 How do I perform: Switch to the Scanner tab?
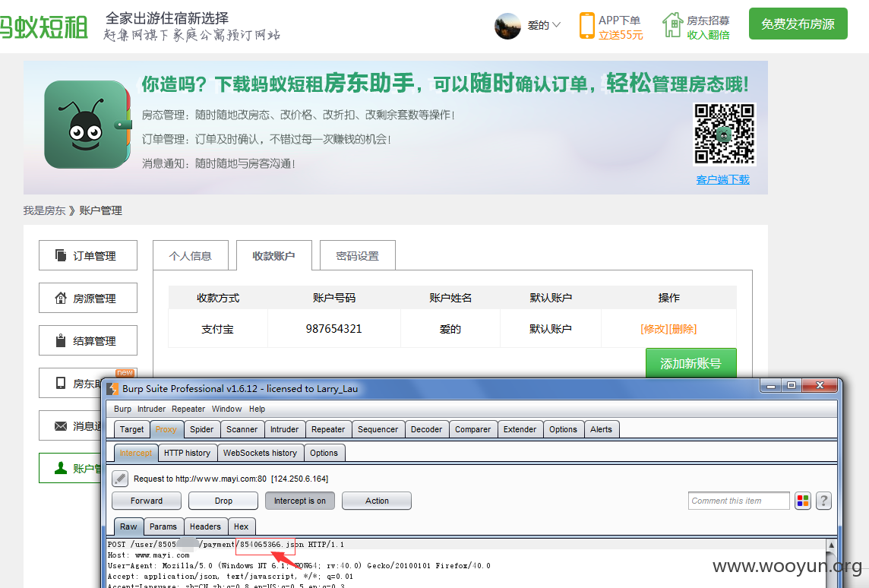pos(242,429)
